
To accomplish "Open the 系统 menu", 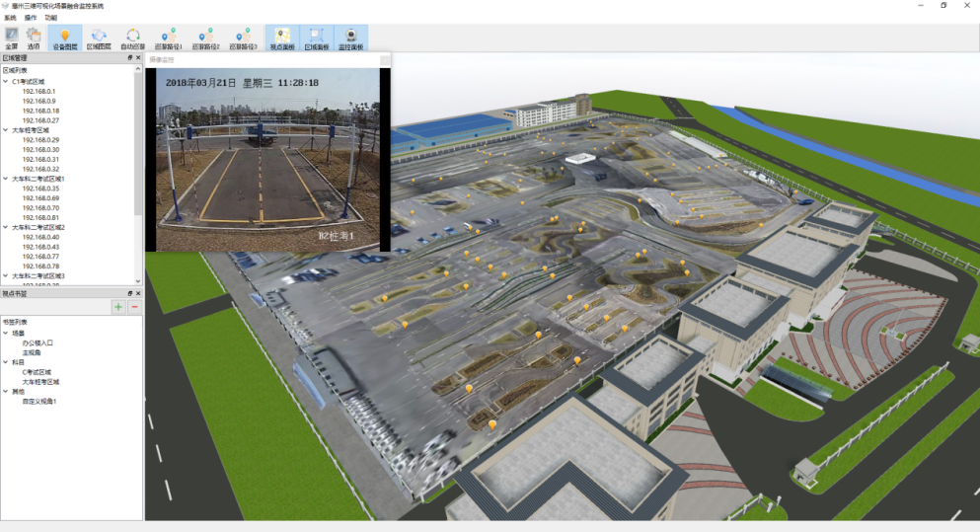I will [10, 18].
